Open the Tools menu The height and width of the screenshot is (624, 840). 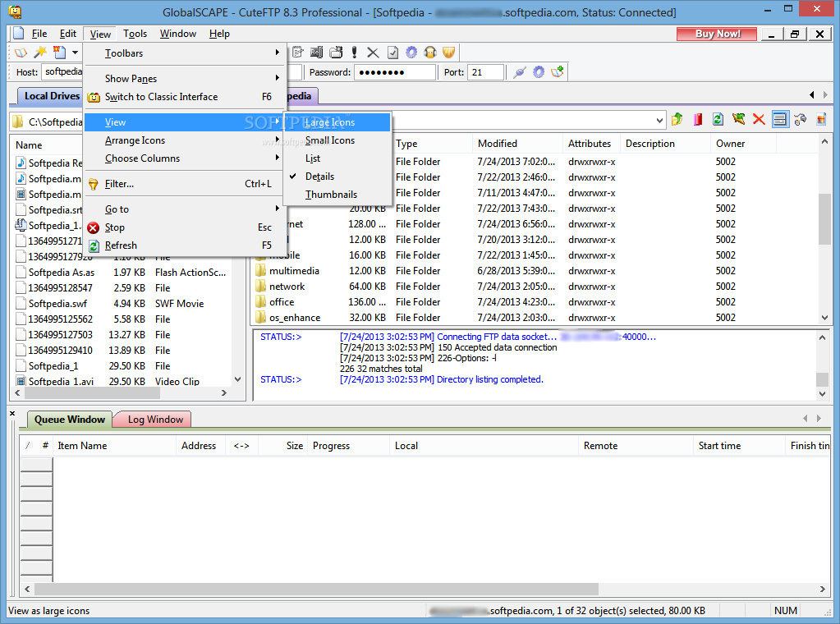(x=135, y=34)
